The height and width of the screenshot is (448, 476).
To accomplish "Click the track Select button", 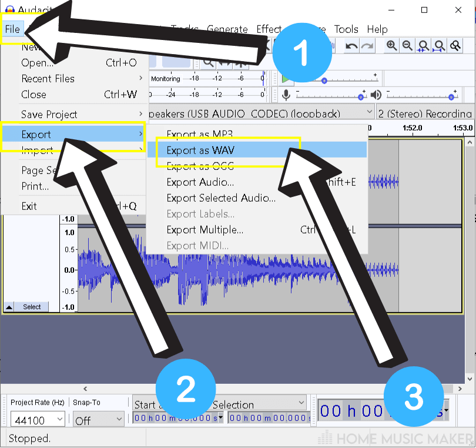I will click(x=32, y=307).
